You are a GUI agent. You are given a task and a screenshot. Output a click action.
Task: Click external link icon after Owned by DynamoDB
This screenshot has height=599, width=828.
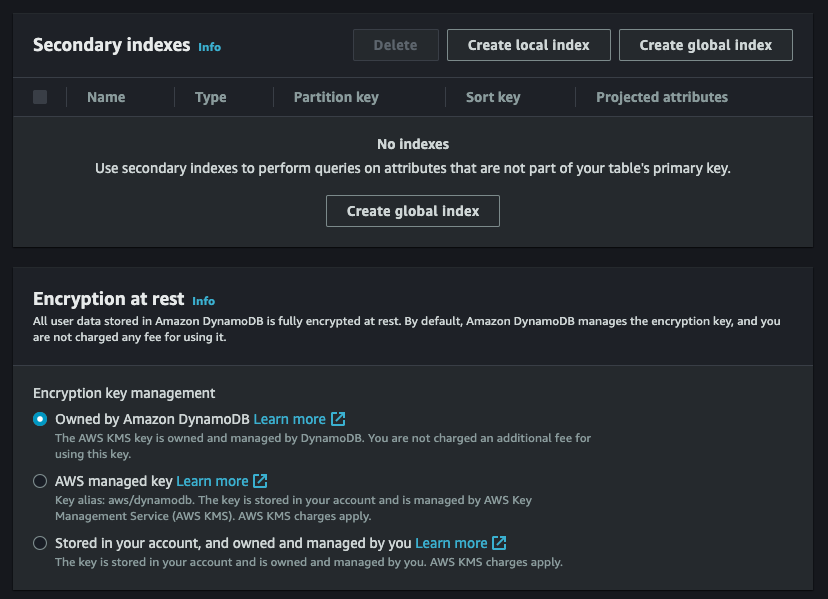pyautogui.click(x=338, y=419)
